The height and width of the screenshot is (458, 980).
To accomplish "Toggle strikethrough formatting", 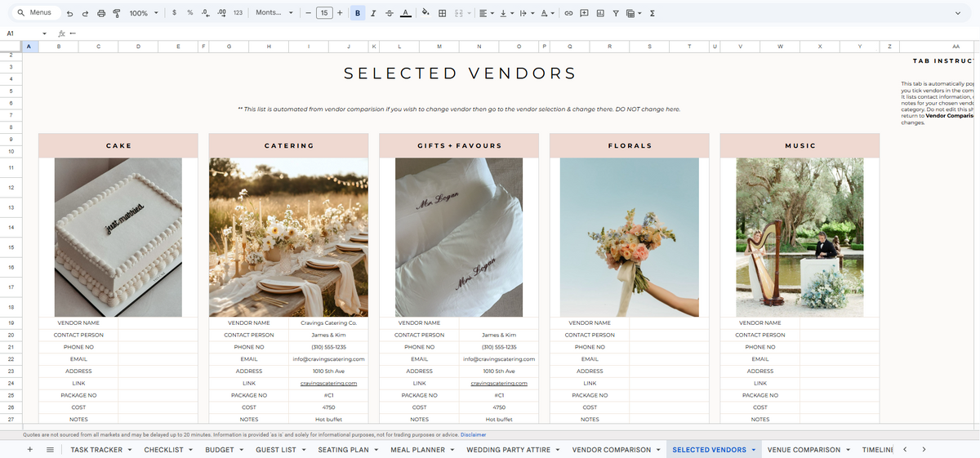I will pyautogui.click(x=389, y=13).
